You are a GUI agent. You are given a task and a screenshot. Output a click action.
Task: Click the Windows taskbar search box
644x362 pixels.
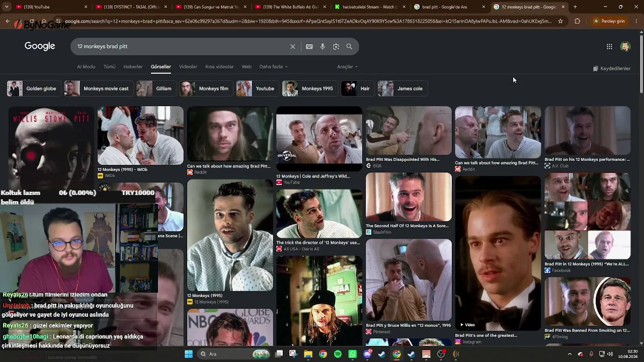pos(234,354)
